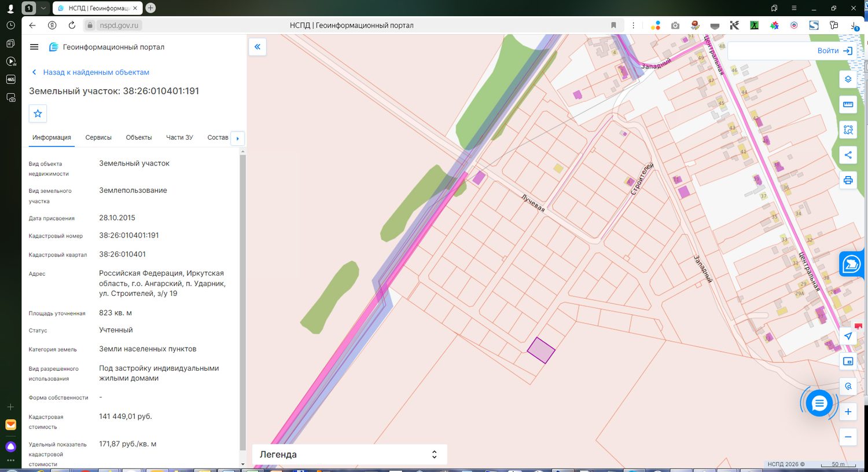This screenshot has height=472, width=868.
Task: Open the browser downloads indicator
Action: (x=855, y=25)
